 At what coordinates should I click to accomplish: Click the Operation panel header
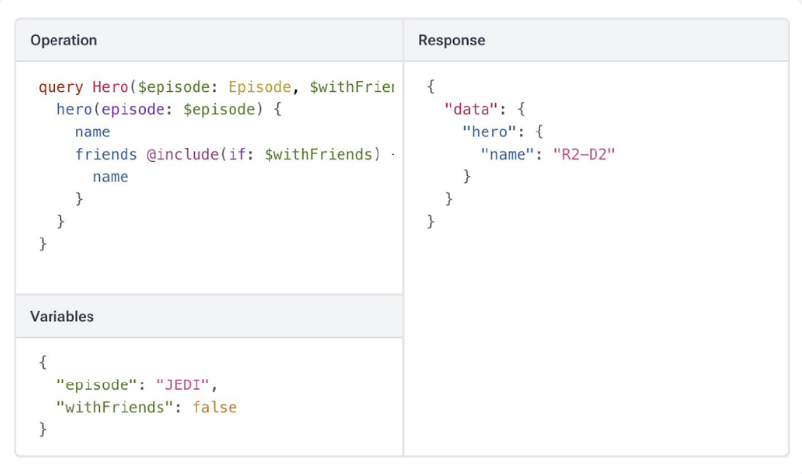point(64,41)
